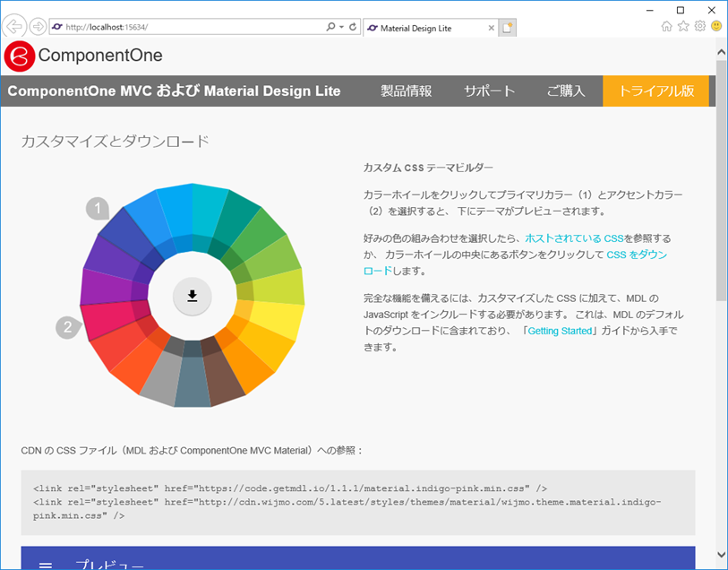
Task: Click the smiley feedback icon
Action: coord(716,26)
